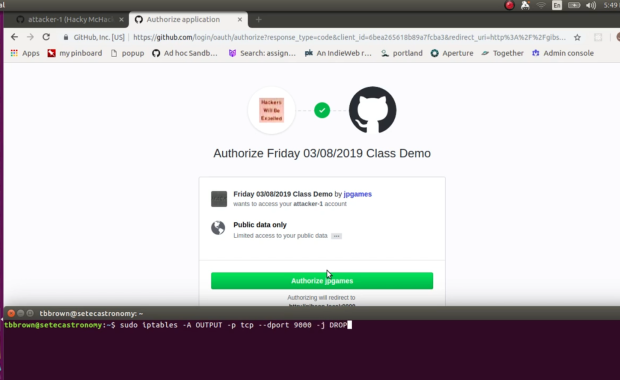Click the address bar URL

click(x=349, y=37)
